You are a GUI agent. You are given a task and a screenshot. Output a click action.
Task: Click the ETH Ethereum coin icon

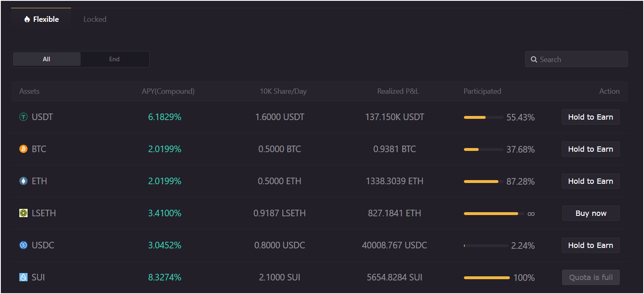click(23, 181)
